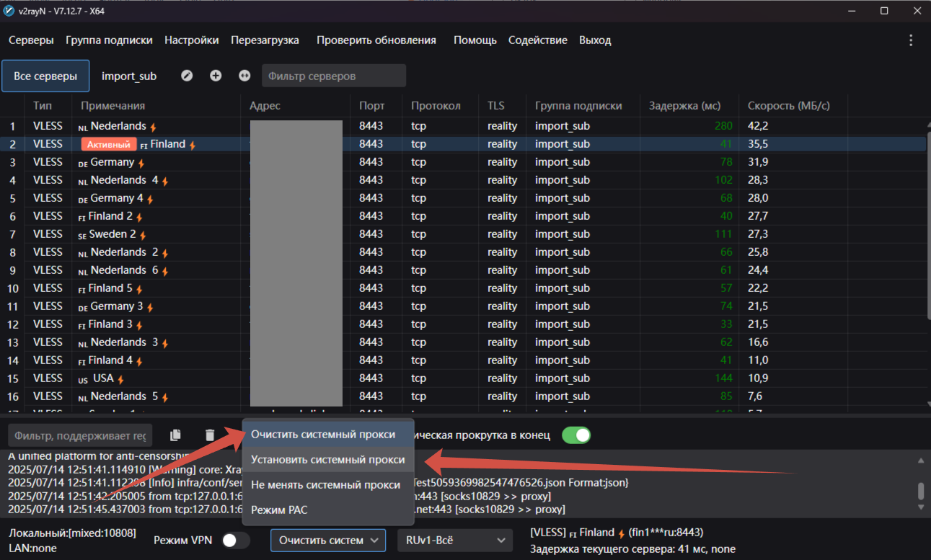Open the Настройки menu
Image resolution: width=931 pixels, height=560 pixels.
click(x=192, y=40)
